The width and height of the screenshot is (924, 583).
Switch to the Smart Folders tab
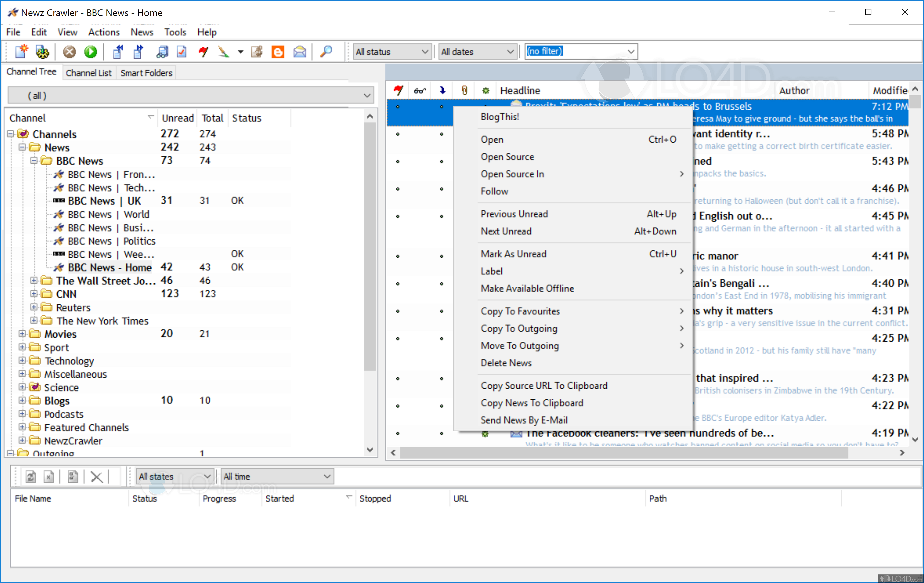pyautogui.click(x=146, y=73)
